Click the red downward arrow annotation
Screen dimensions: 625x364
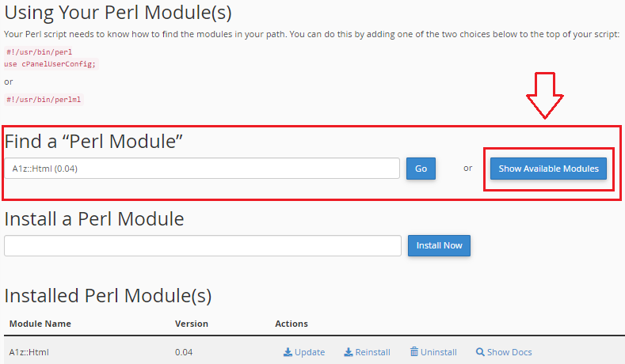[544, 95]
